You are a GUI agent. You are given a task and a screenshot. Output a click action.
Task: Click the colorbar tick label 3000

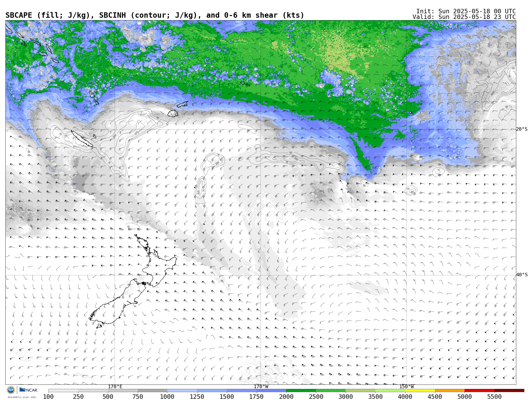point(346,397)
